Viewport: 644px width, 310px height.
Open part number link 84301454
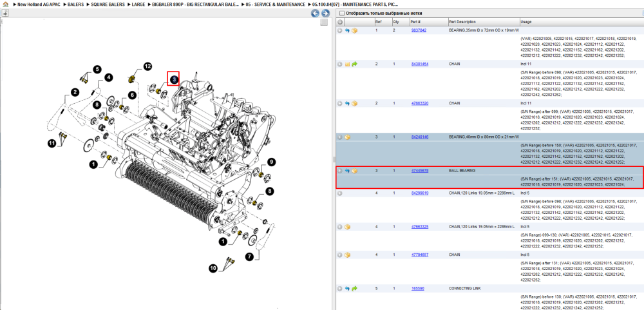420,64
